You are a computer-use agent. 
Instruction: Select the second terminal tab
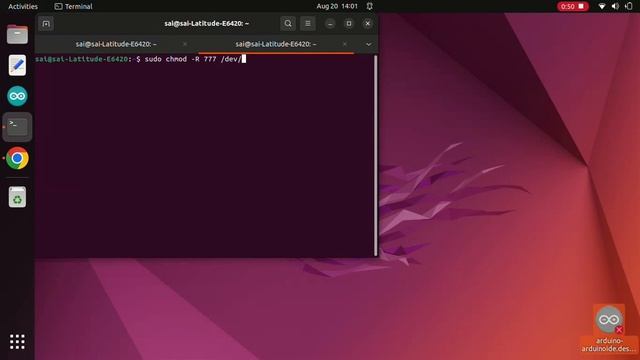tap(276, 44)
